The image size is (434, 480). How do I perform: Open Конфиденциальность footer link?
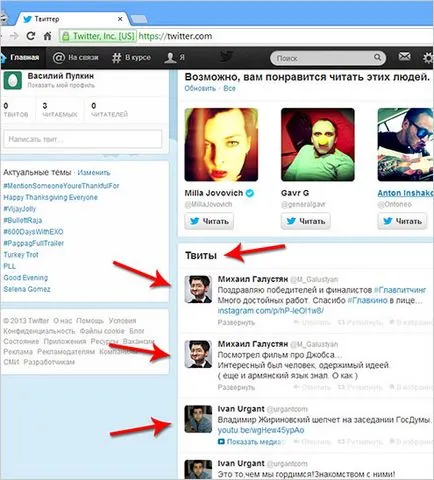tap(39, 331)
